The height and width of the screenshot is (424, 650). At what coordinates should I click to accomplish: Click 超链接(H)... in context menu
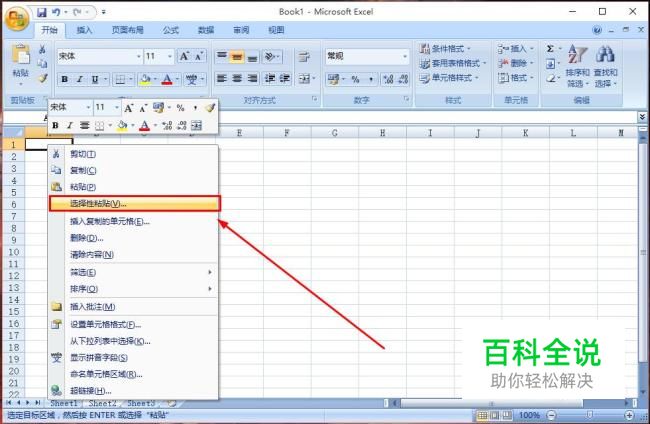[133, 390]
